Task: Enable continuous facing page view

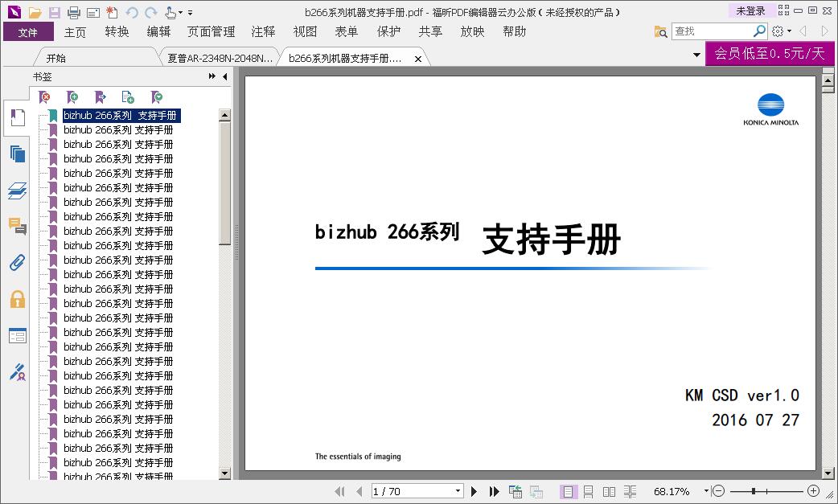Action: click(630, 491)
